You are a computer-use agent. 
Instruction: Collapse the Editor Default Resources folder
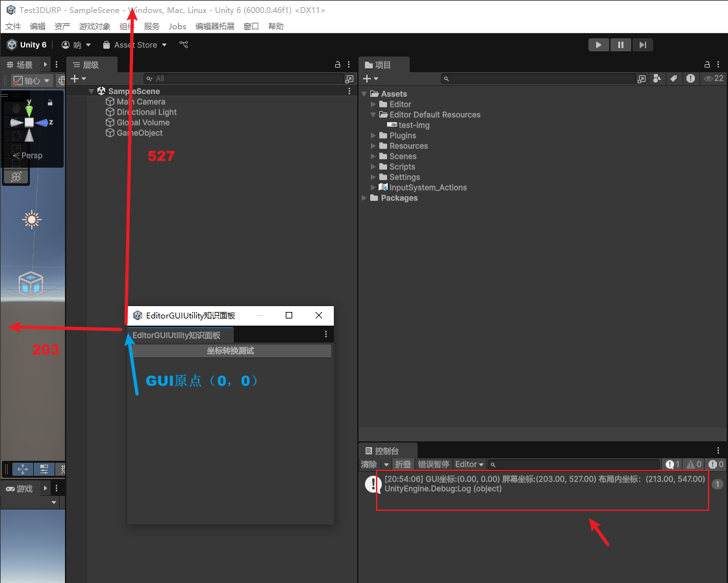(x=373, y=115)
